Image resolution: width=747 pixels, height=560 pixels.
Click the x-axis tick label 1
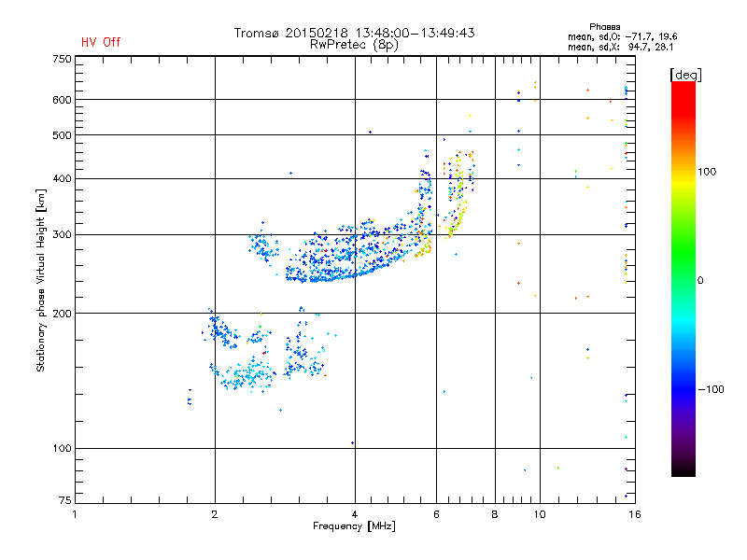point(75,514)
